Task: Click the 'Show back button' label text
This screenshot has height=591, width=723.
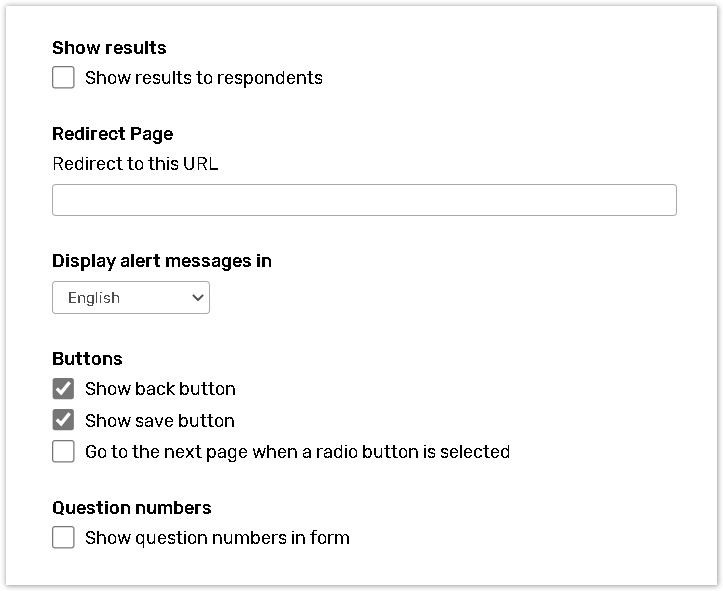Action: click(x=160, y=389)
